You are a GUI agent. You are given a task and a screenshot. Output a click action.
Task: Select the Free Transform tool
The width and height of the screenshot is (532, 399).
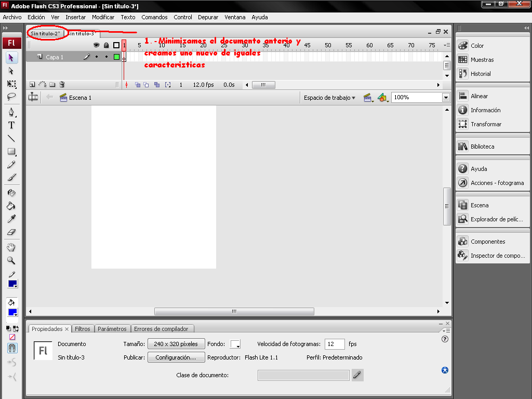tap(11, 84)
